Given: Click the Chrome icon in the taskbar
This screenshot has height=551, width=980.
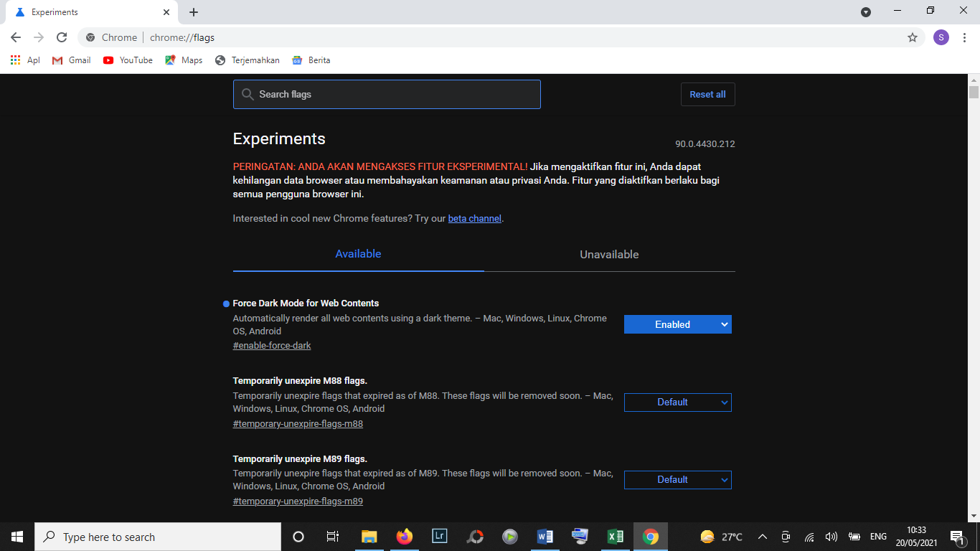Looking at the screenshot, I should point(651,537).
